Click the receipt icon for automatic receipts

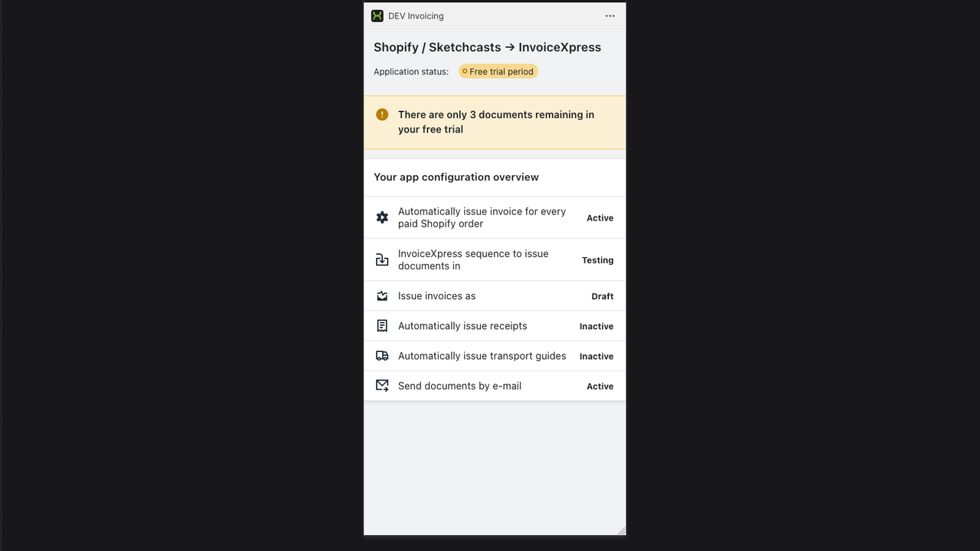tap(382, 325)
